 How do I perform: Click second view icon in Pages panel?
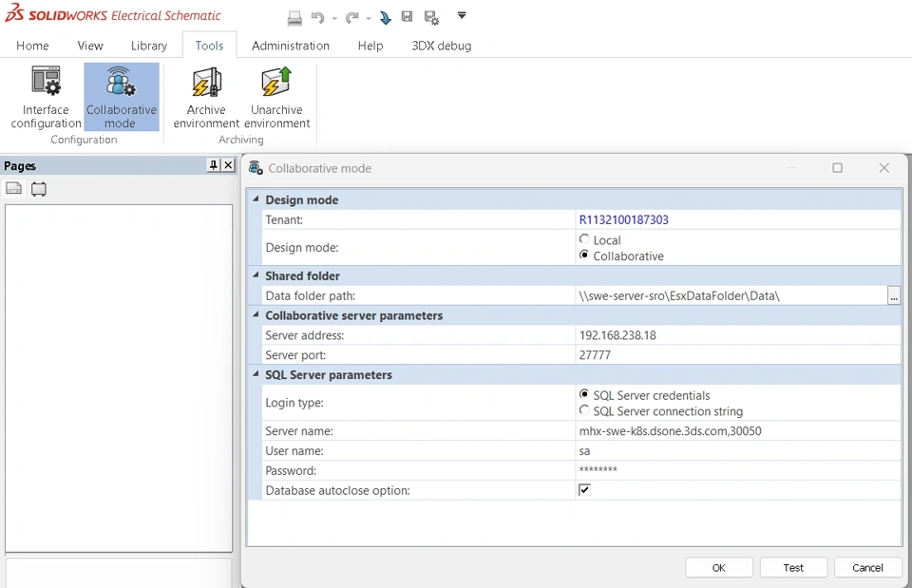[x=39, y=189]
